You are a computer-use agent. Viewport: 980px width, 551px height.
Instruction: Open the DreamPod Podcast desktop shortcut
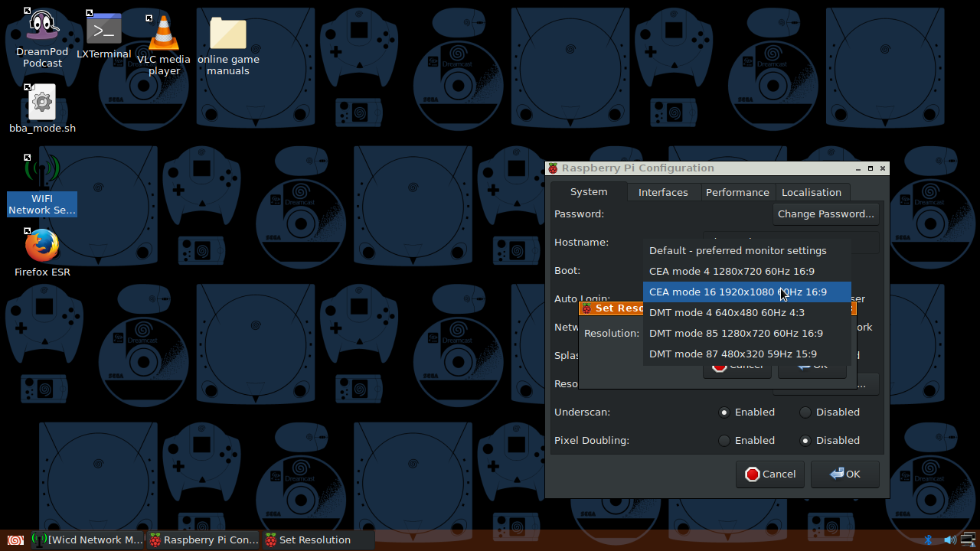[42, 38]
